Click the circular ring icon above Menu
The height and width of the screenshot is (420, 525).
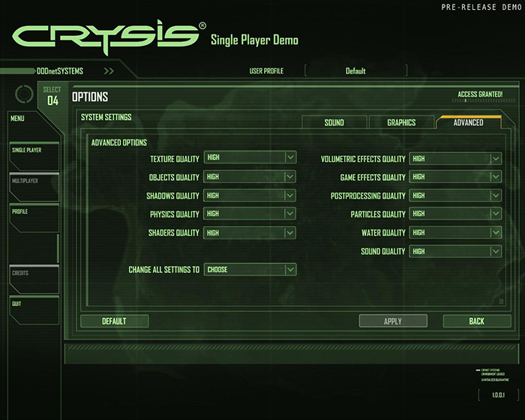pyautogui.click(x=24, y=94)
